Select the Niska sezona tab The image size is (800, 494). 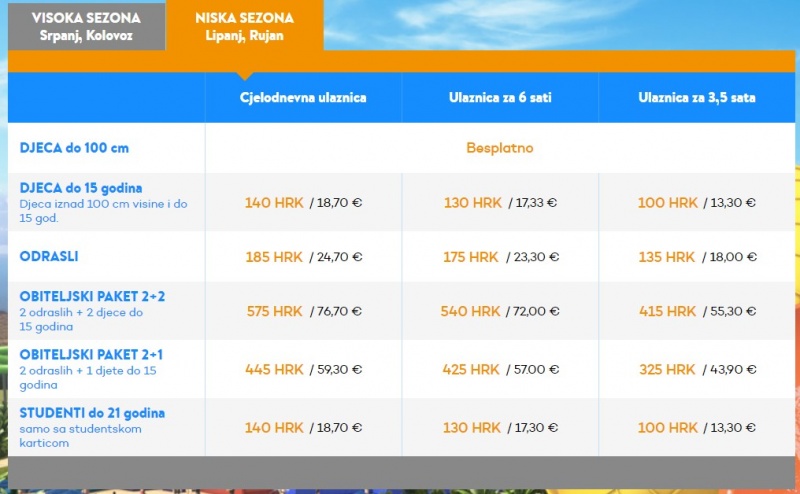pos(244,25)
